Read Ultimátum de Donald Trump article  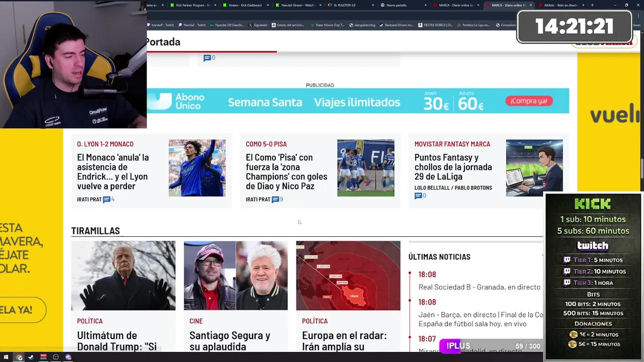tap(117, 341)
